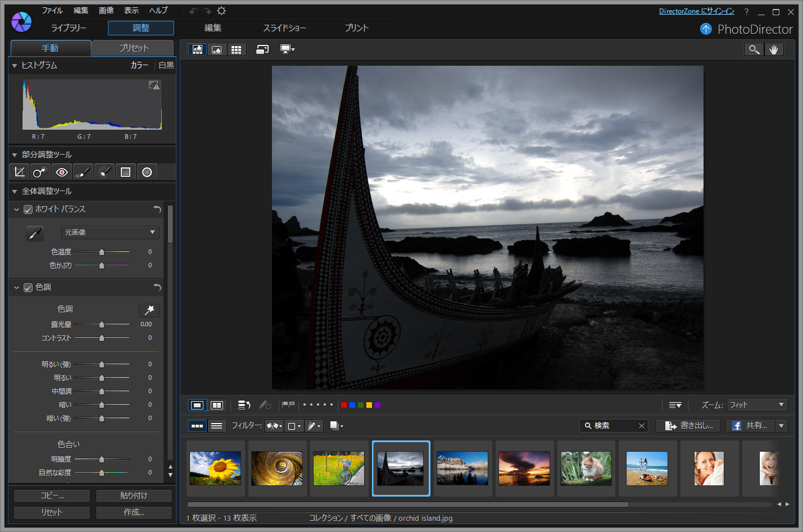Image resolution: width=803 pixels, height=532 pixels.
Task: Open the 元画像 white balance dropdown
Action: tap(110, 232)
